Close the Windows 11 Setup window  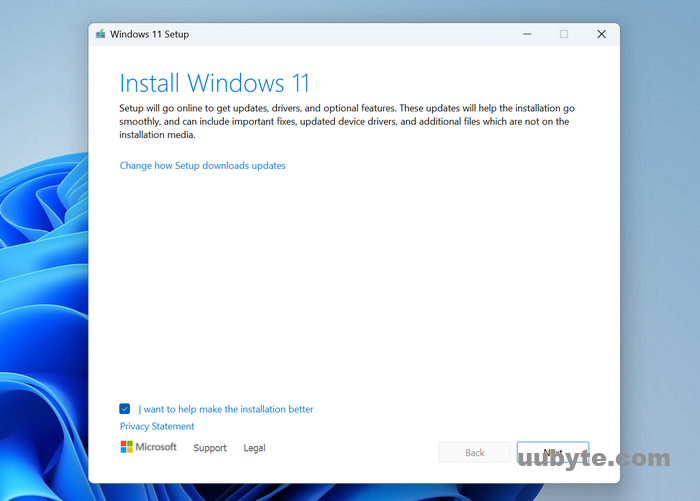click(x=601, y=34)
